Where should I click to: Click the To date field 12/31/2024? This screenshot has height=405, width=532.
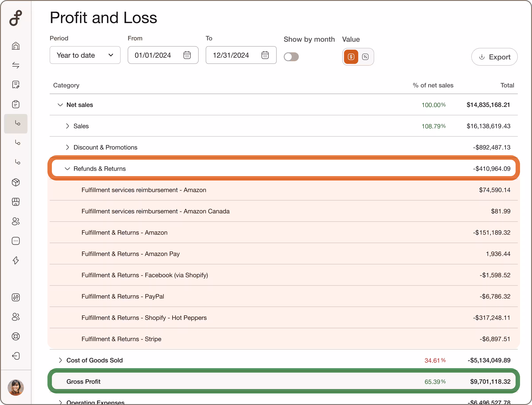[241, 55]
